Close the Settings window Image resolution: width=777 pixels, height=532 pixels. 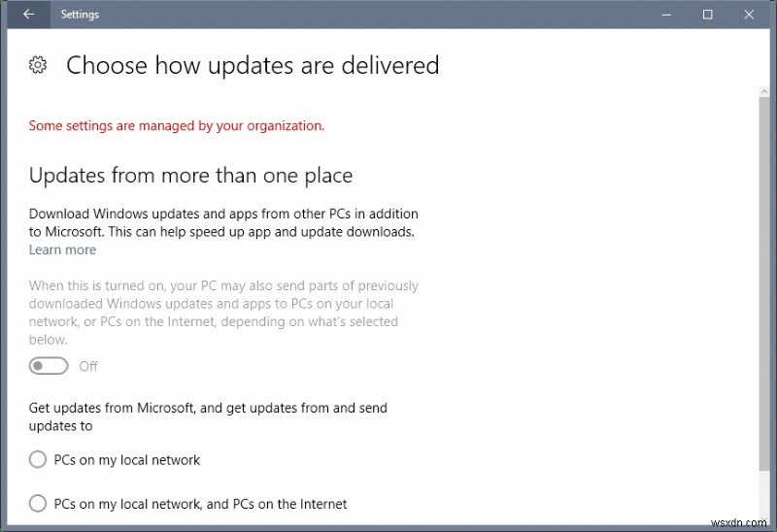coord(749,15)
